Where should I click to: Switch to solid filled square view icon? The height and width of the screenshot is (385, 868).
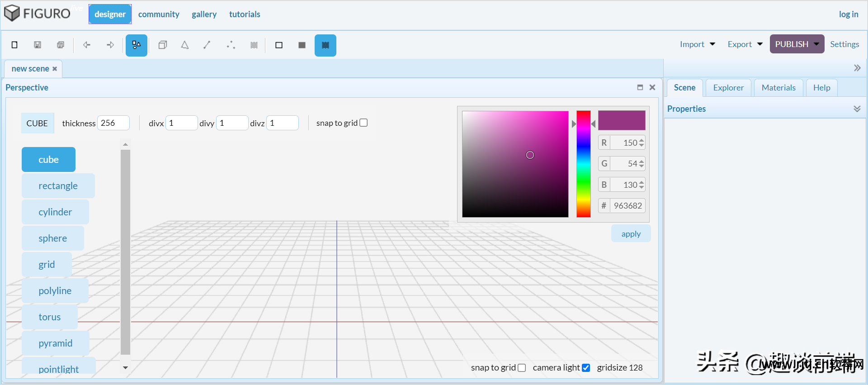(x=302, y=45)
